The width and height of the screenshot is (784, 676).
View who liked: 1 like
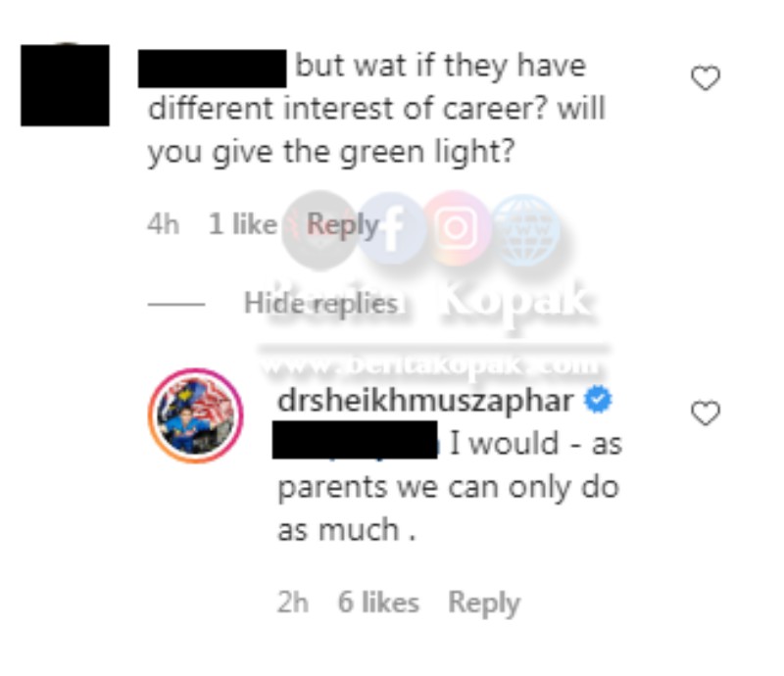[242, 223]
